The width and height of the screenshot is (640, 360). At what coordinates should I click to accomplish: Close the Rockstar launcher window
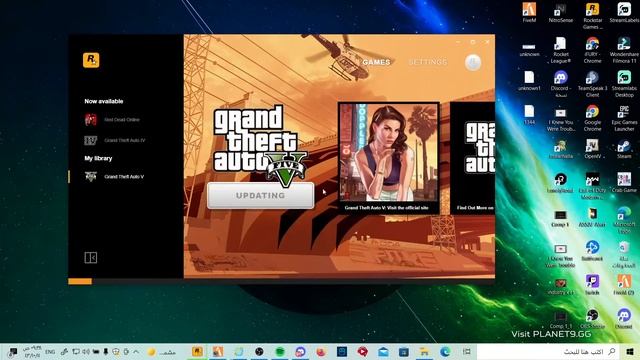pos(487,42)
